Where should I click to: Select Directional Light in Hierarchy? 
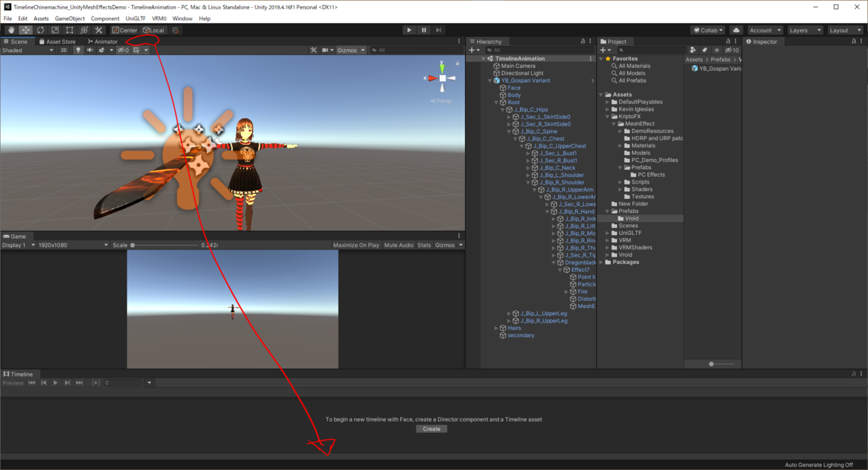[x=522, y=73]
